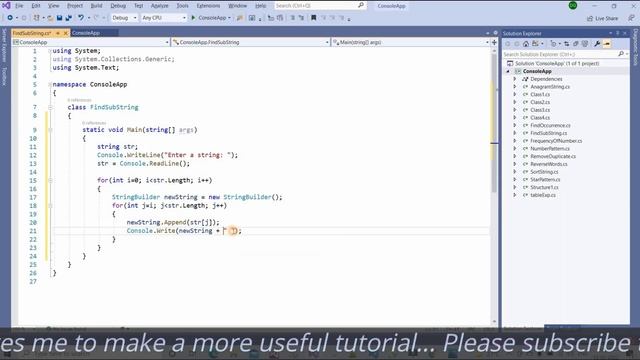Click the Undo toolbar icon
This screenshot has width=640, height=360.
click(81, 18)
